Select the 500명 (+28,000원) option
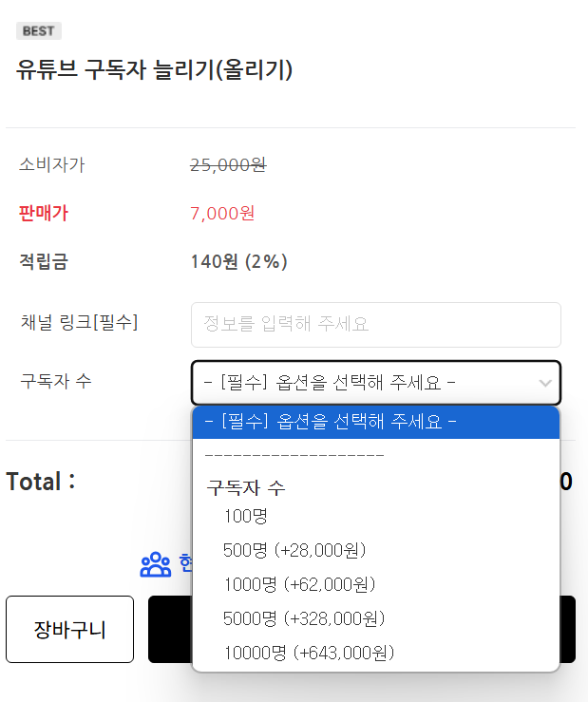Image resolution: width=588 pixels, height=702 pixels. (x=294, y=550)
